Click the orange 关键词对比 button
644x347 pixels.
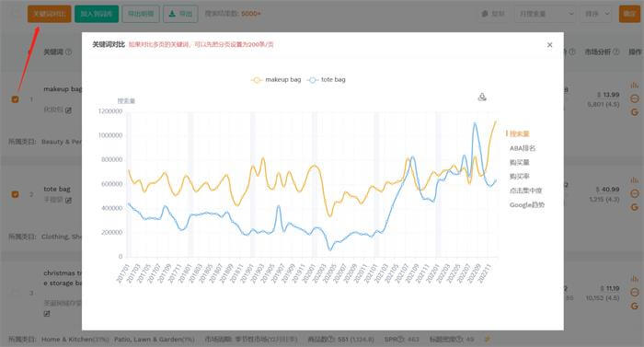click(50, 14)
